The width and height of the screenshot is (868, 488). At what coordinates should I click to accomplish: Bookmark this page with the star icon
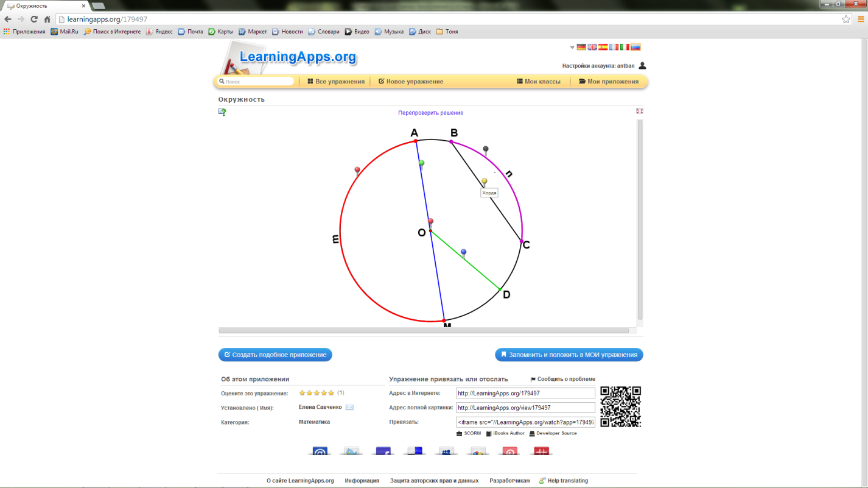point(846,19)
